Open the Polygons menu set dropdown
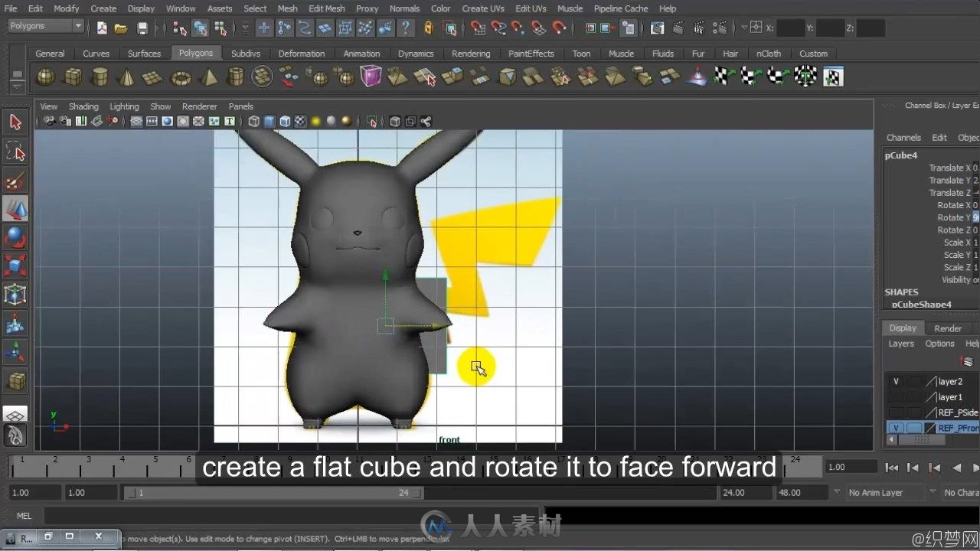The height and width of the screenshot is (551, 980). 45,26
